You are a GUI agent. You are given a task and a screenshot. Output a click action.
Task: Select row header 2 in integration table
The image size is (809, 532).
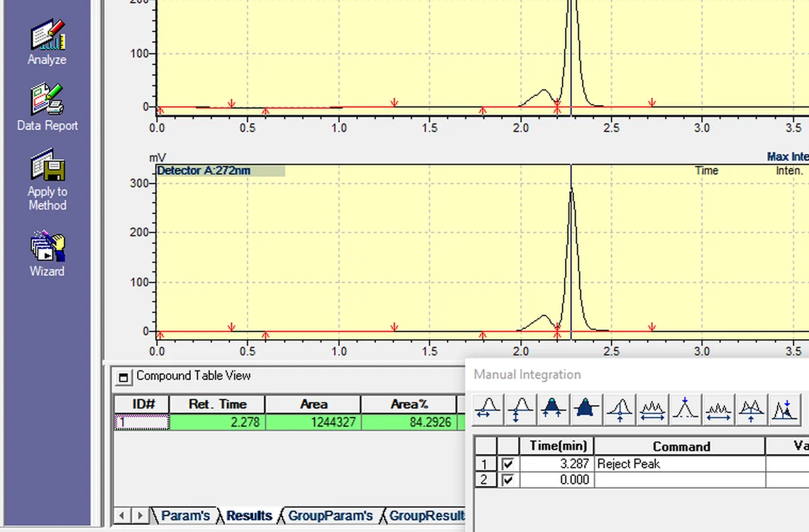coord(485,480)
